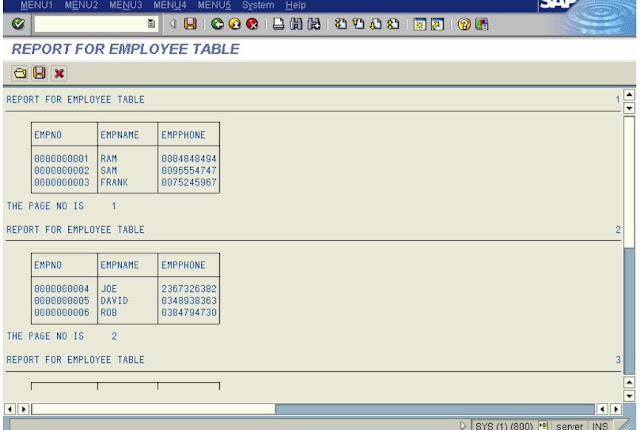640x430 pixels.
Task: Go to Next Page icon
Action: pyautogui.click(x=376, y=24)
